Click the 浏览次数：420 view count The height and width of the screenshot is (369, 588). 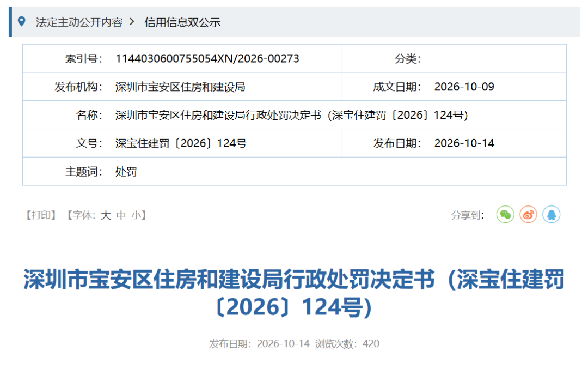click(x=347, y=343)
